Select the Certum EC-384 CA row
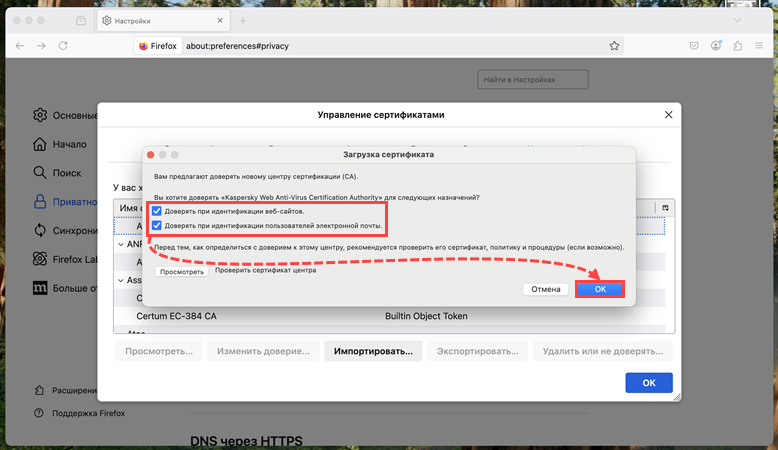Screen dimensions: 778x450 tap(389, 316)
